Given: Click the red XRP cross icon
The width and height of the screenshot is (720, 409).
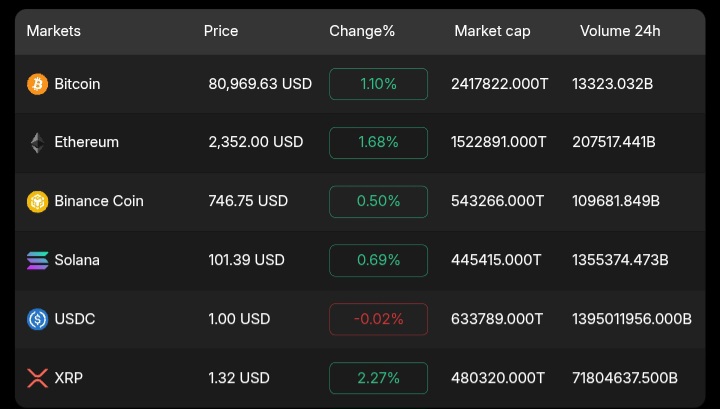Looking at the screenshot, I should coord(37,378).
